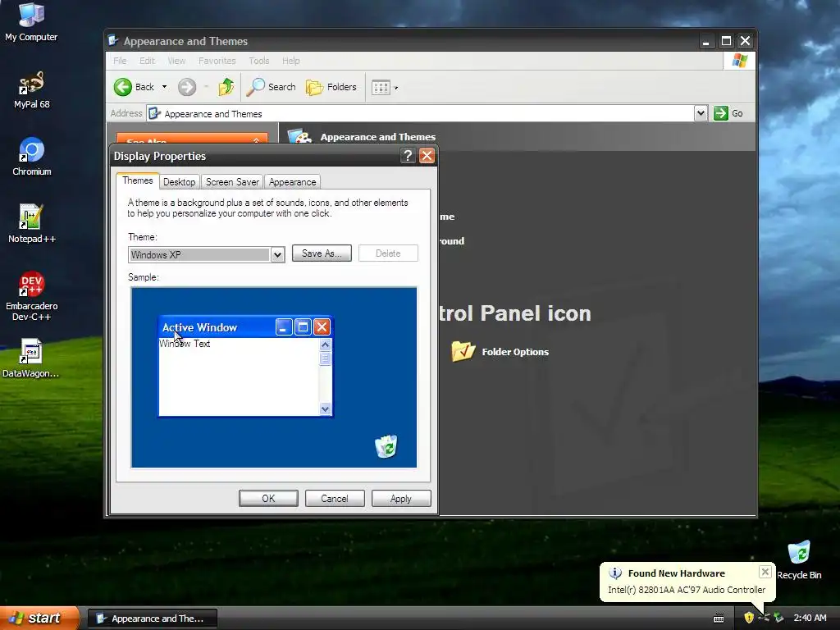Screen dimensions: 840x630
Task: Open the Views dropdown arrow
Action: click(x=396, y=88)
